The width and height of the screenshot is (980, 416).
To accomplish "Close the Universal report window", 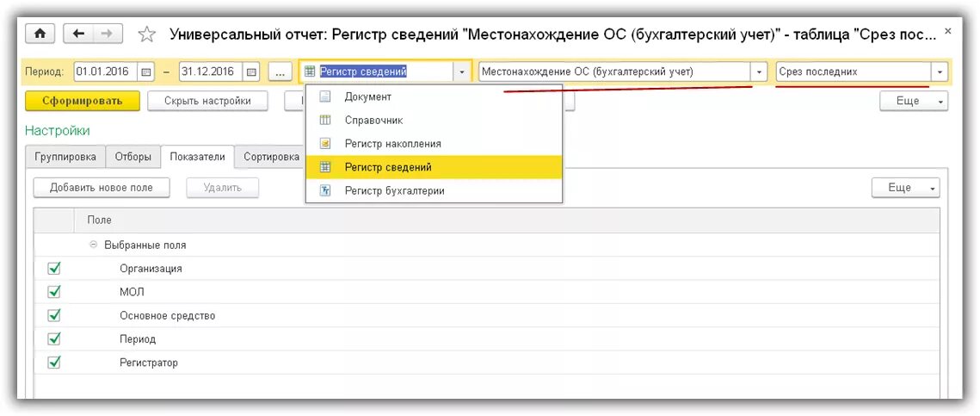I will pyautogui.click(x=947, y=31).
